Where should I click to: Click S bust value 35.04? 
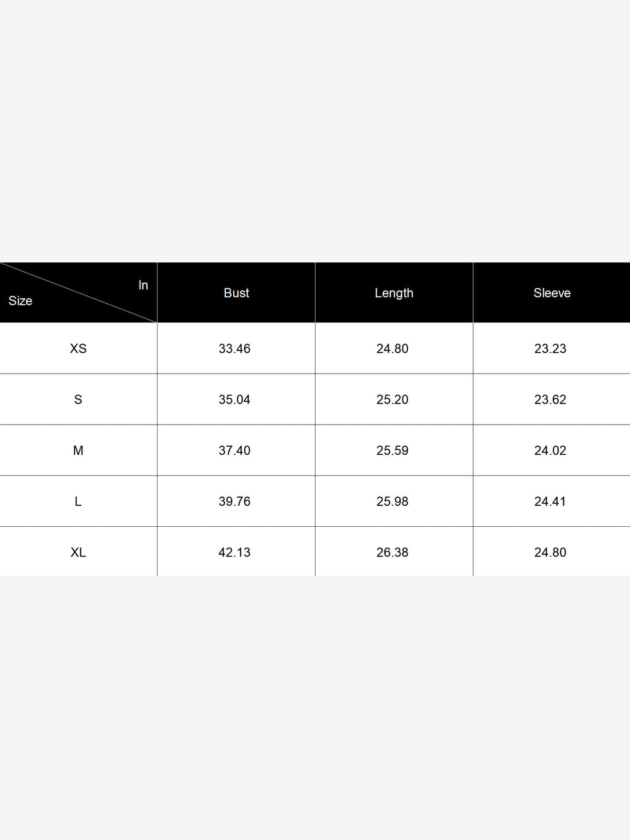click(234, 399)
